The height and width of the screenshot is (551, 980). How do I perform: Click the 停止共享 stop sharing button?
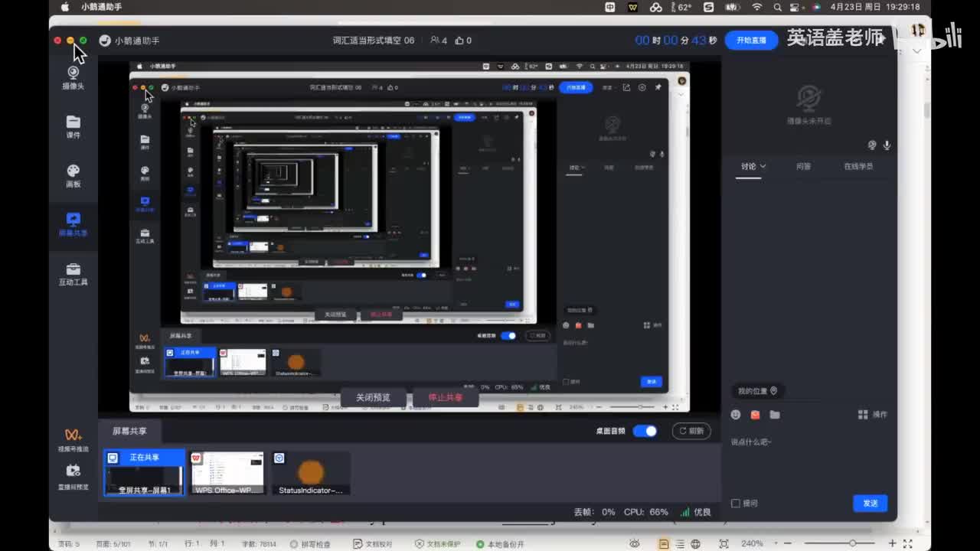446,398
